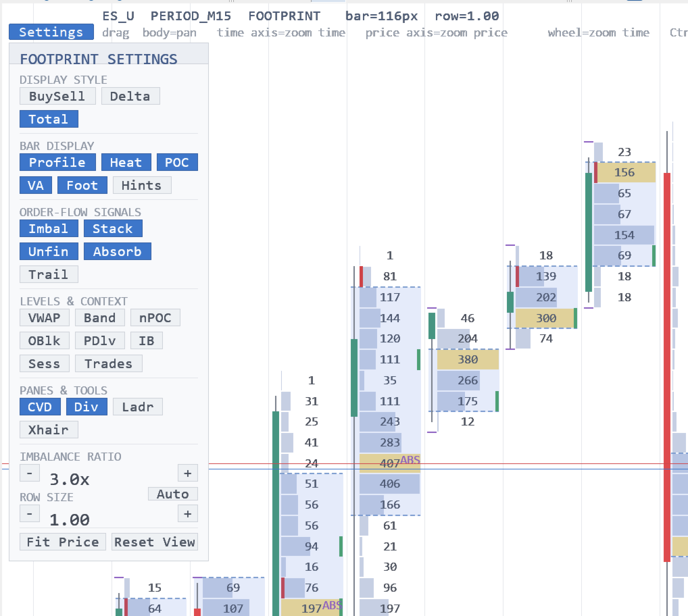
Task: Turn off Imbal order-flow signal
Action: click(x=49, y=228)
